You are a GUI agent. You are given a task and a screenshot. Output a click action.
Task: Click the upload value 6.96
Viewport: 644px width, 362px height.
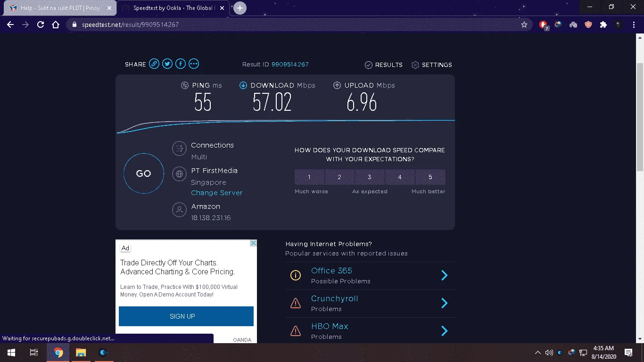tap(362, 102)
